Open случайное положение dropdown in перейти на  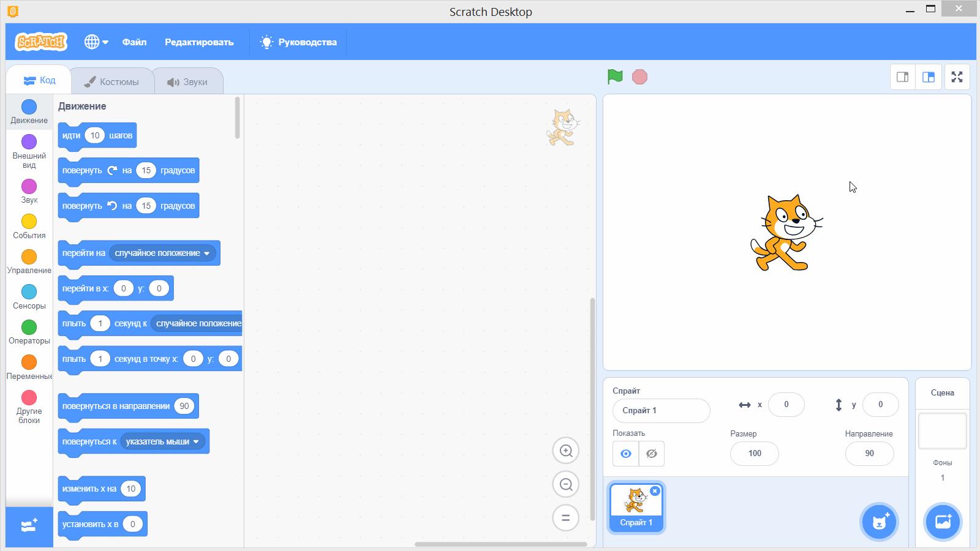[163, 253]
